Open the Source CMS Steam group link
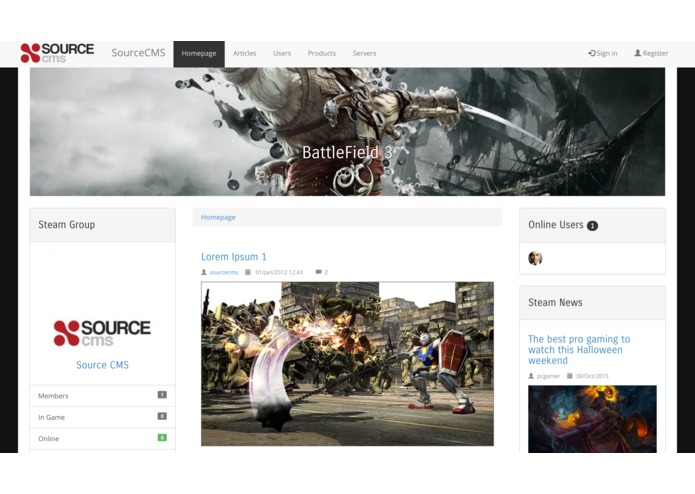The image size is (695, 494). point(102,365)
